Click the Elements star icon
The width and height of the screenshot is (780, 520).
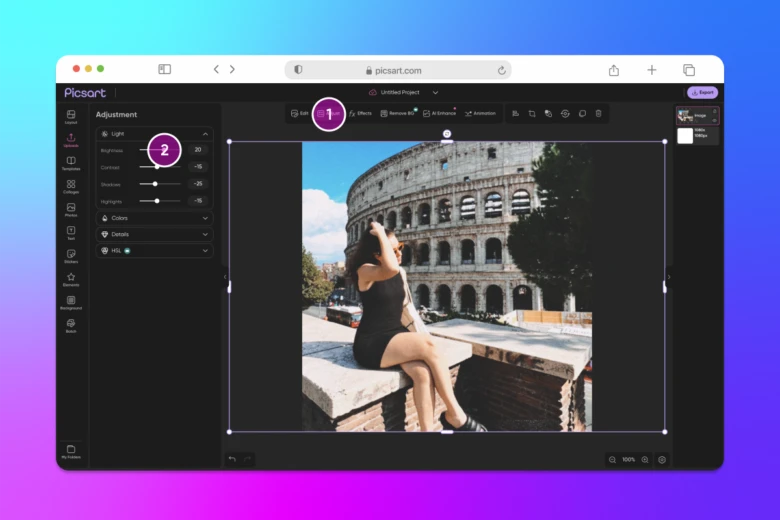coord(71,278)
